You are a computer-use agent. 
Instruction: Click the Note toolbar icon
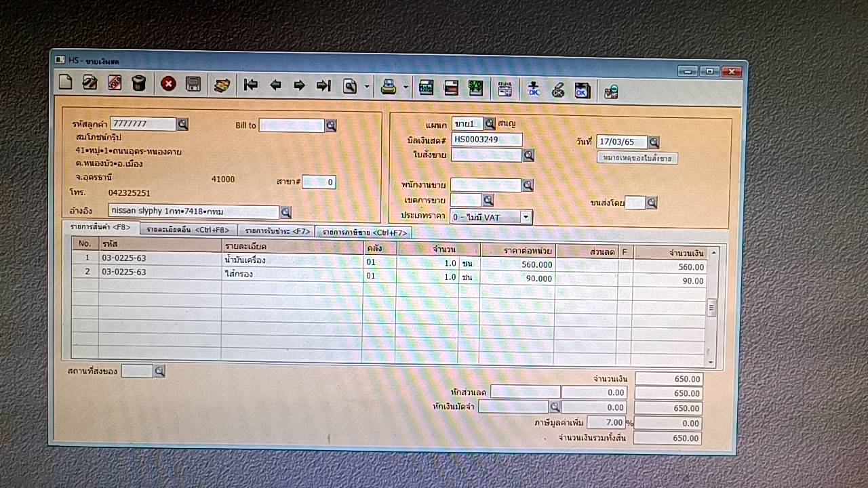pos(426,87)
